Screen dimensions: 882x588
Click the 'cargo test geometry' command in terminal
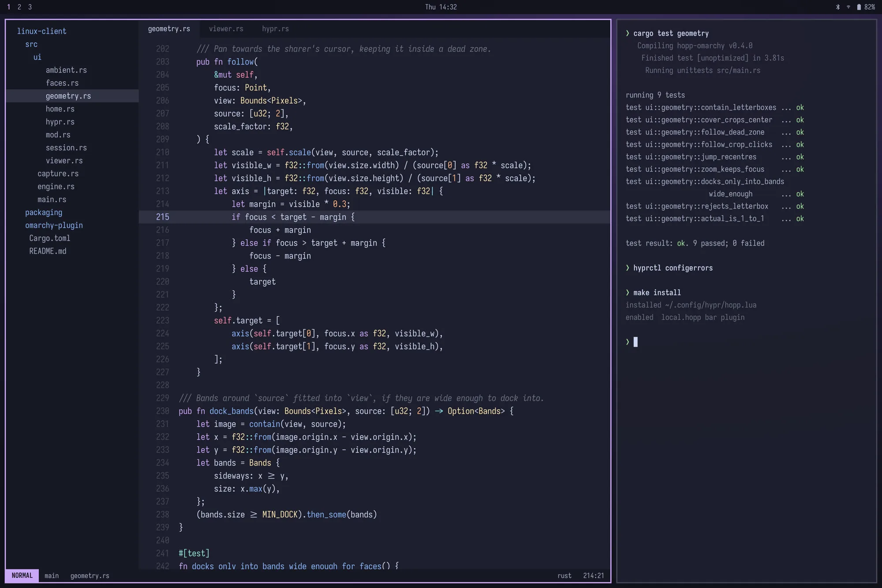(671, 34)
